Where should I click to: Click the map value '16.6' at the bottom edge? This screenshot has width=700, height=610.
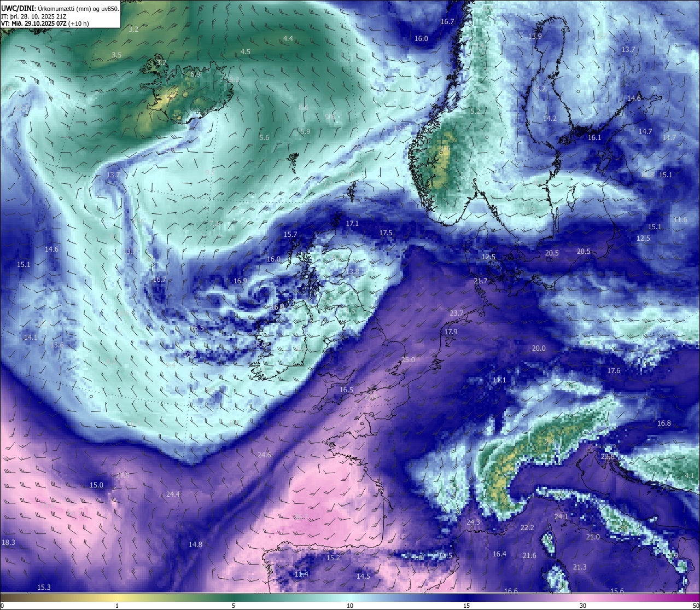(x=511, y=591)
